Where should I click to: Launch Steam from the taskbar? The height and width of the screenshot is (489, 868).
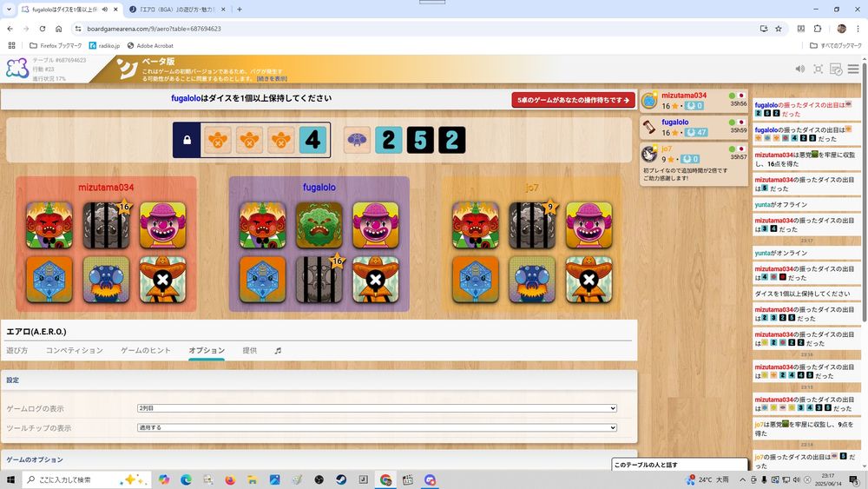341,479
